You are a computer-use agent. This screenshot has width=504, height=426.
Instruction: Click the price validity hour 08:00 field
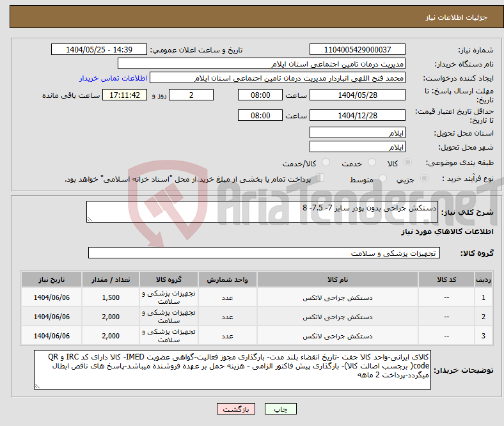point(260,115)
